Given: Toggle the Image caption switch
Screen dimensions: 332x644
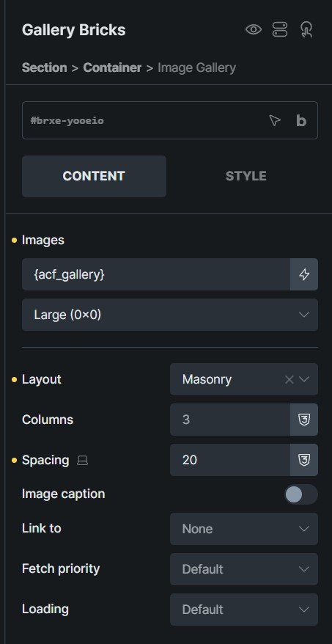Looking at the screenshot, I should pyautogui.click(x=300, y=494).
